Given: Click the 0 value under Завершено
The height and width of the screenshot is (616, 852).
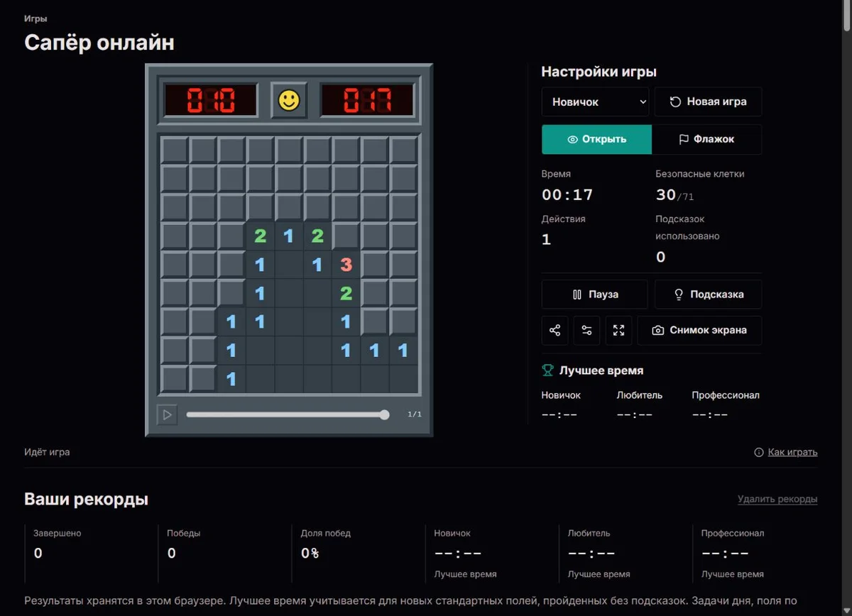Looking at the screenshot, I should (38, 553).
